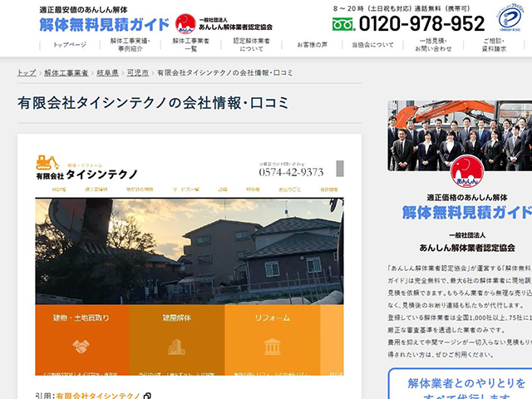Click the columned building icon under リフォーム

tap(272, 347)
